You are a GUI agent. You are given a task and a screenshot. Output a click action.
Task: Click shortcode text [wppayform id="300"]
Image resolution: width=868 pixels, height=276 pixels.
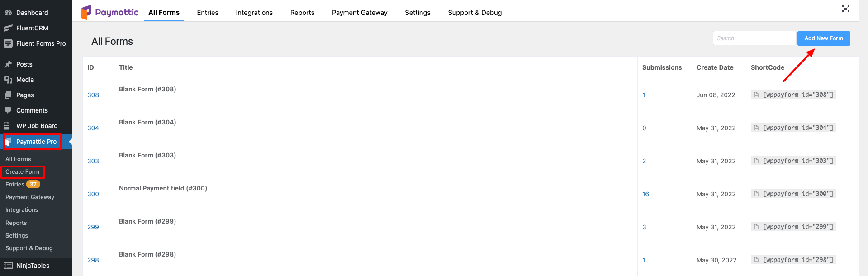[x=798, y=194]
